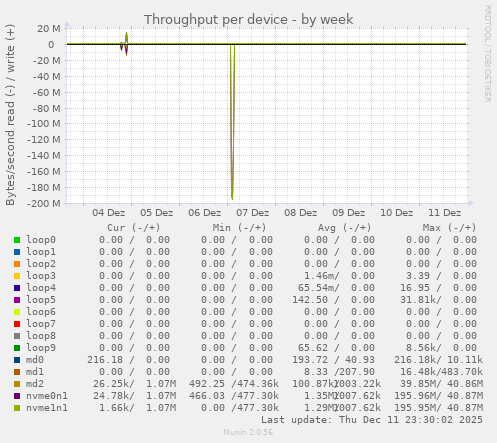Viewport: 497px width, 443px height.
Task: Click the 'Cur (-/+)' column header
Action: [134, 228]
